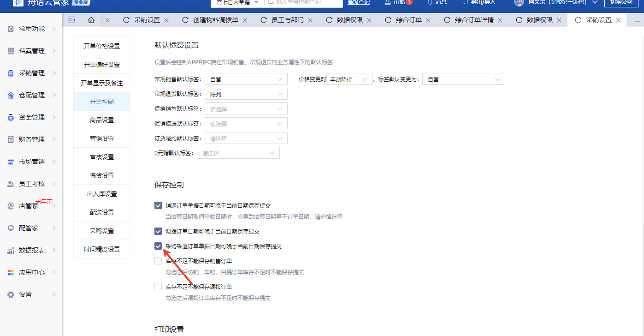Open 仓配管理 warehouse icon in sidebar

click(11, 95)
